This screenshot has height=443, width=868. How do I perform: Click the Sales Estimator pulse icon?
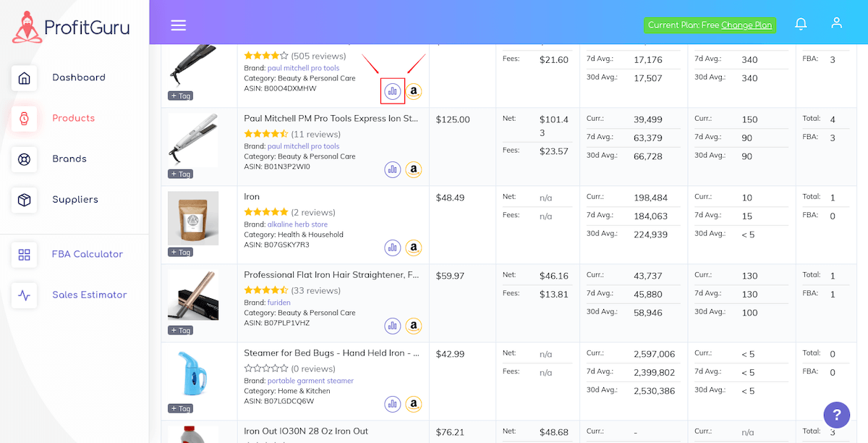point(24,295)
